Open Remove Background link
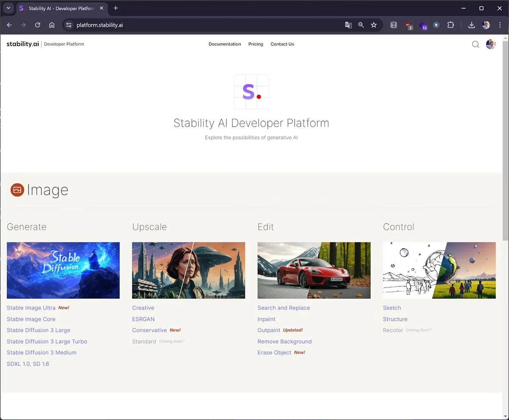509x420 pixels. click(285, 342)
